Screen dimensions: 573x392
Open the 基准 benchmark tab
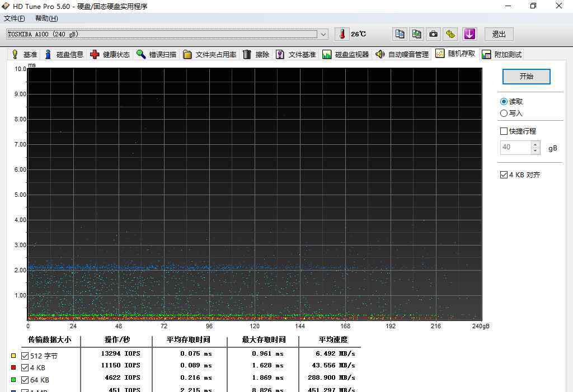[25, 54]
